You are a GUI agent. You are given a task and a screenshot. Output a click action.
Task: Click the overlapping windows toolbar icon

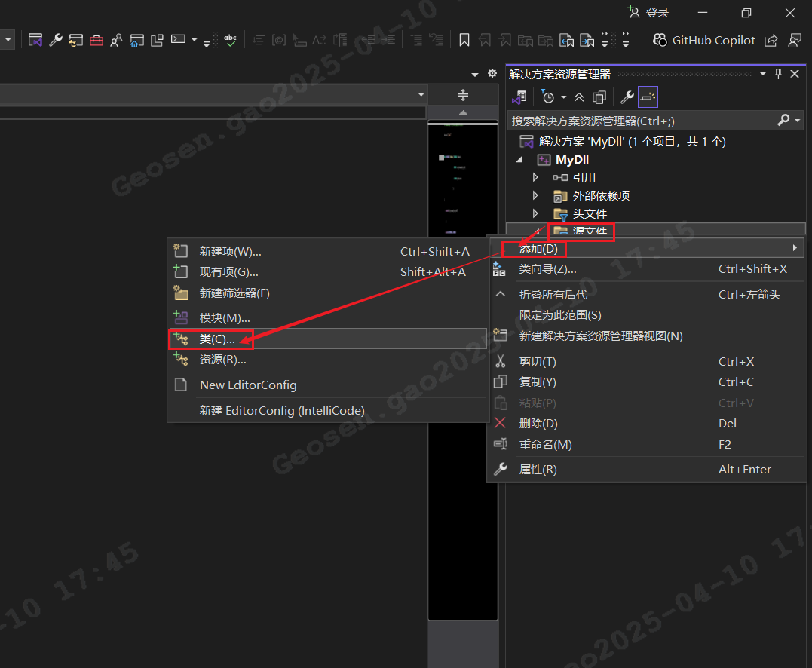[157, 40]
